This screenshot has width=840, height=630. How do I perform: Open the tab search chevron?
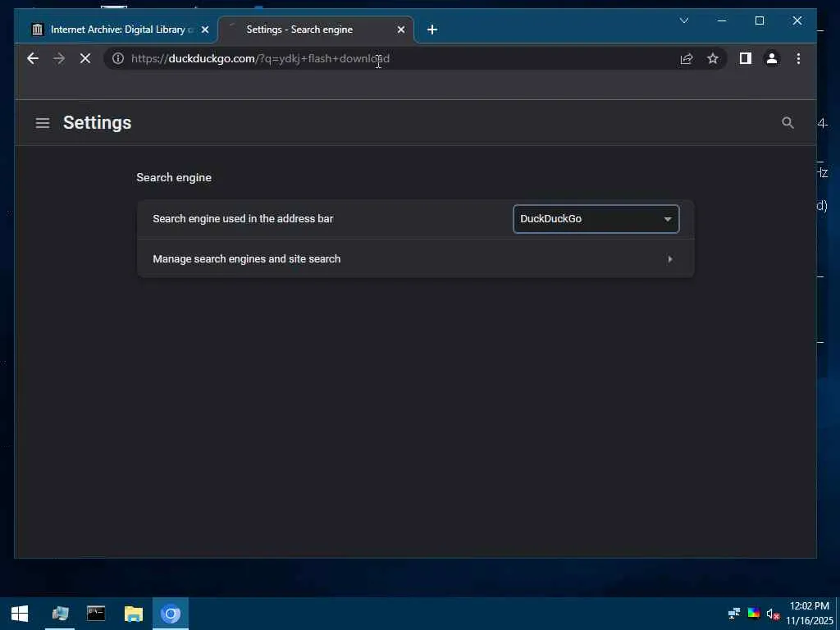684,21
